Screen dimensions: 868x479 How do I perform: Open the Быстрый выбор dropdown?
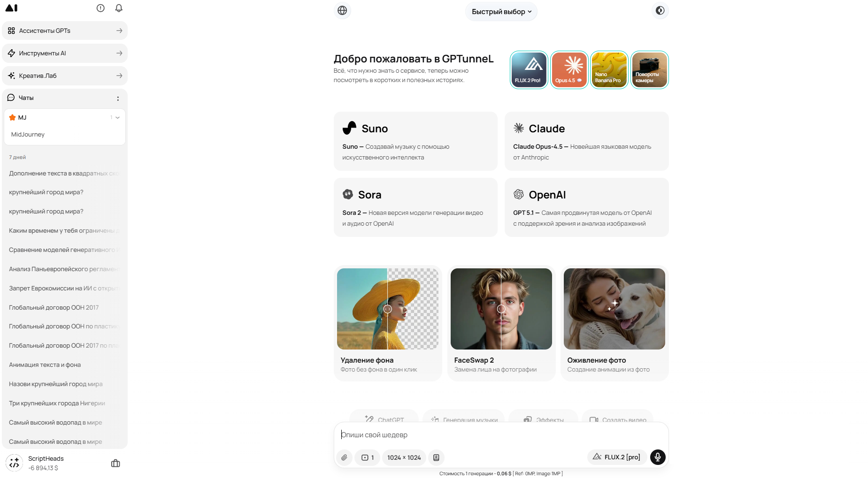click(x=501, y=12)
